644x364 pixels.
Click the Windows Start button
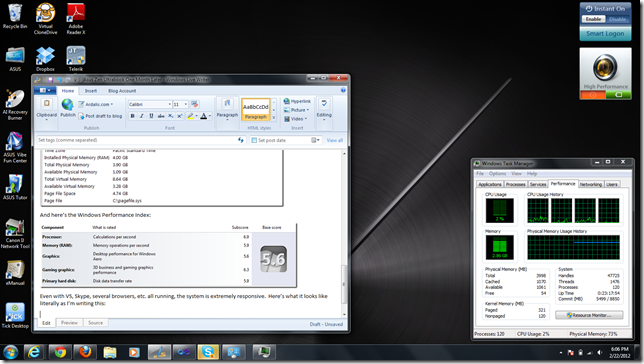[x=11, y=352]
